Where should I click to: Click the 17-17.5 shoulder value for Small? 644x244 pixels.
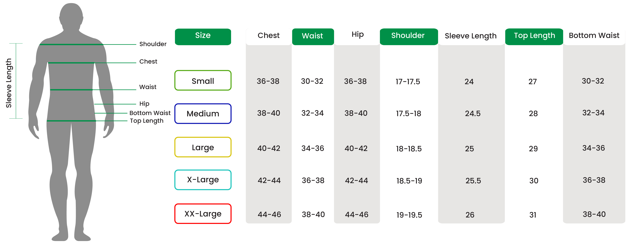coord(408,82)
